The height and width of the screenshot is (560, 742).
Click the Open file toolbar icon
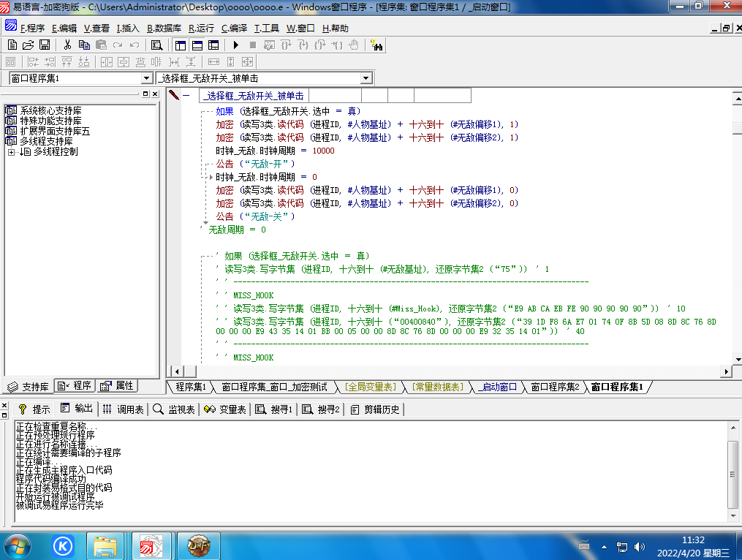click(x=28, y=45)
